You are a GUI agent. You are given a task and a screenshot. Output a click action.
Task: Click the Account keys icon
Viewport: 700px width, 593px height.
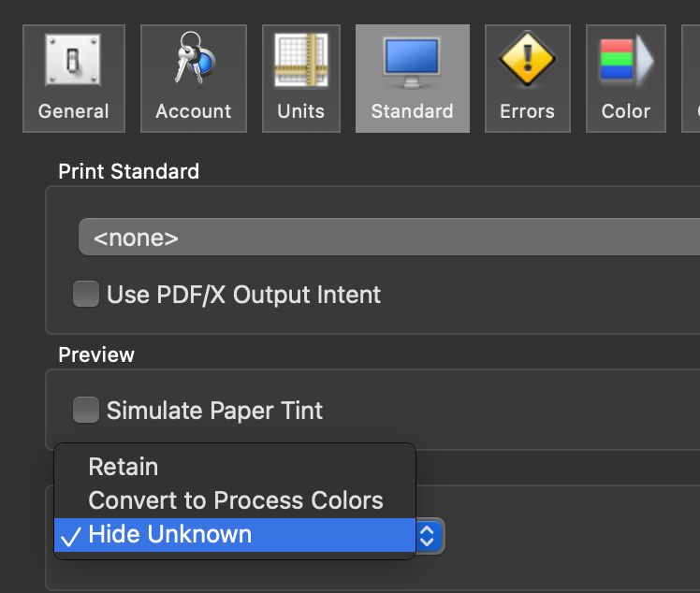tap(195, 58)
